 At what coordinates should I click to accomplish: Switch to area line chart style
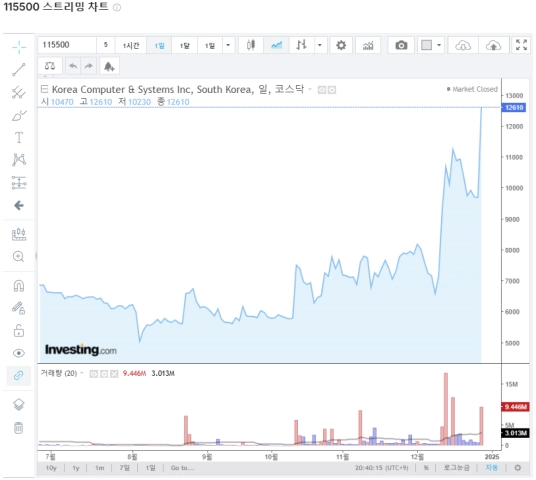(277, 45)
